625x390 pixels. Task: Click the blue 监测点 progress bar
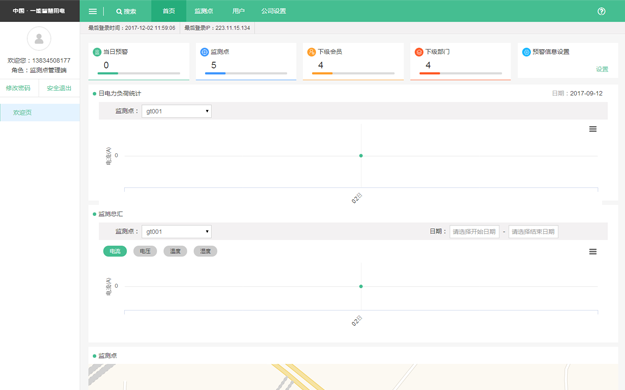pyautogui.click(x=246, y=73)
